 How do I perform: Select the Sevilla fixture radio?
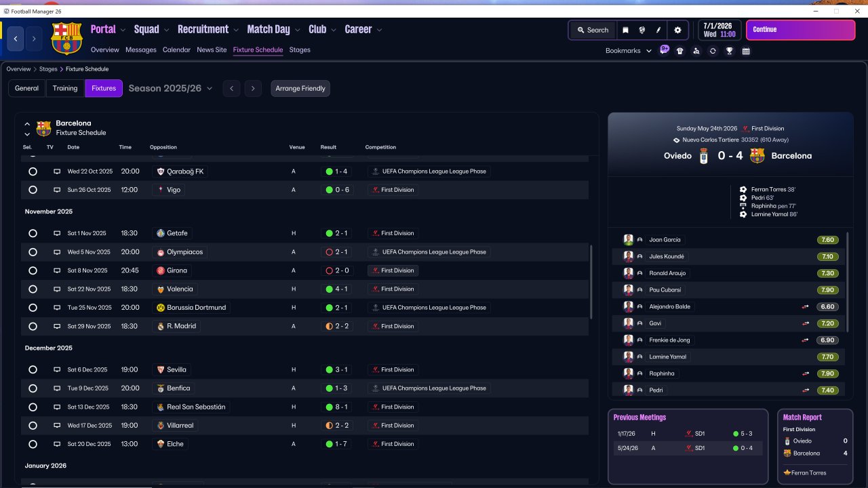(33, 370)
